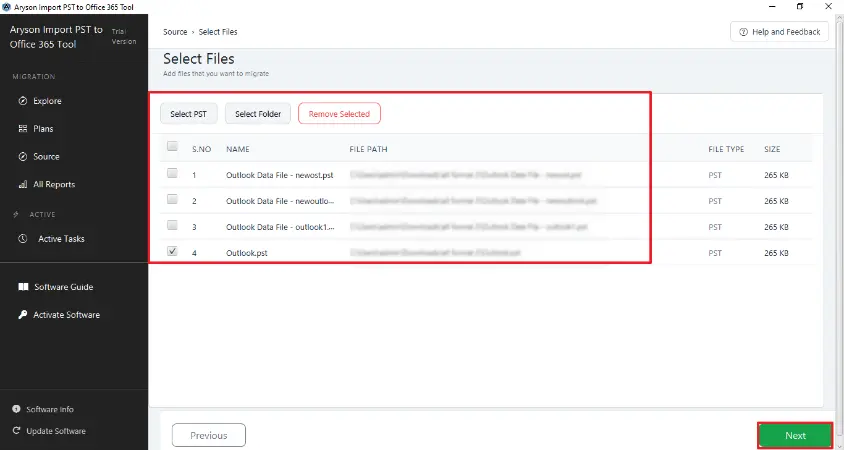Open Software Info entry
The width and height of the screenshot is (844, 450).
coord(50,409)
